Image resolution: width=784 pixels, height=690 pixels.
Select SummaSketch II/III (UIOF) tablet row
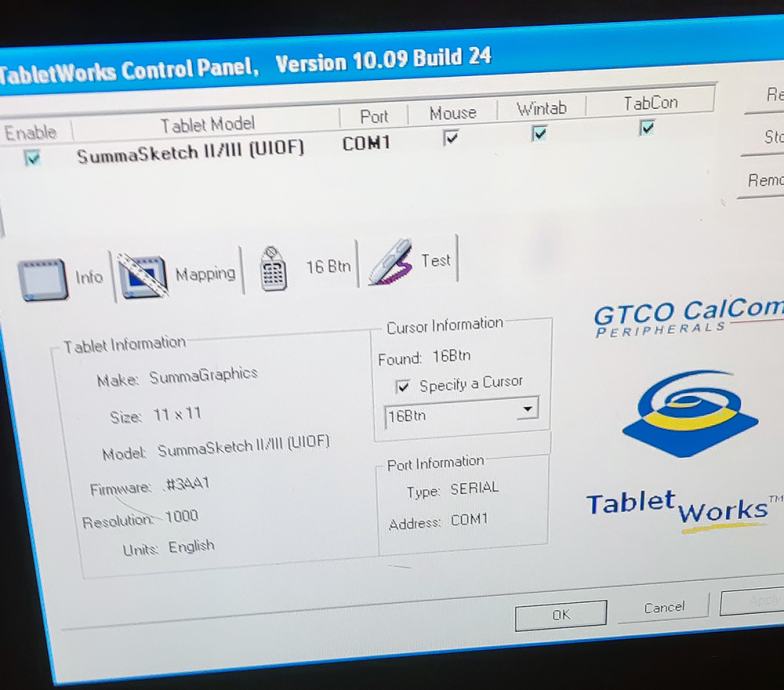pyautogui.click(x=190, y=152)
